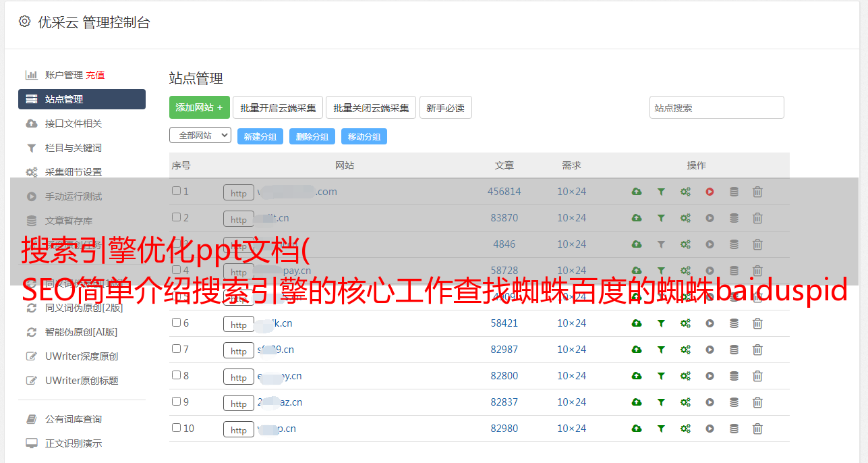This screenshot has width=868, height=463.
Task: Tick the checkbox for site row 9
Action: click(176, 402)
